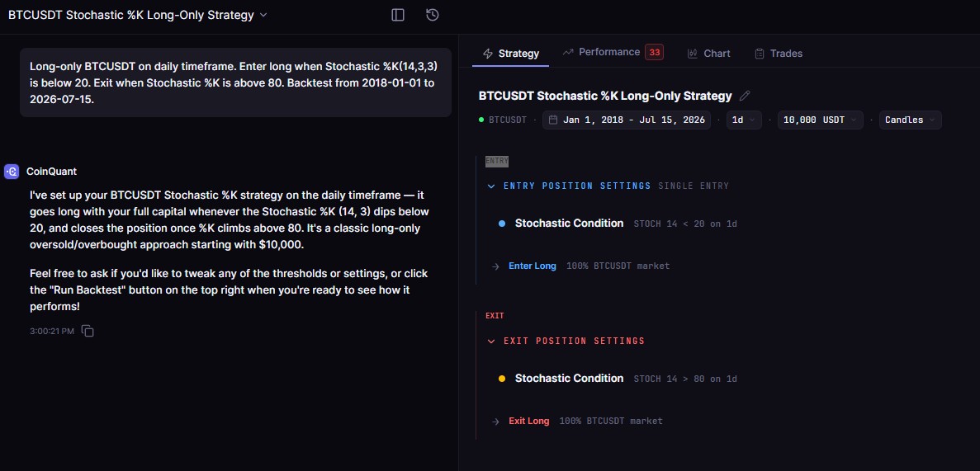Image resolution: width=980 pixels, height=471 pixels.
Task: Click the red EXIT section label
Action: tap(495, 316)
